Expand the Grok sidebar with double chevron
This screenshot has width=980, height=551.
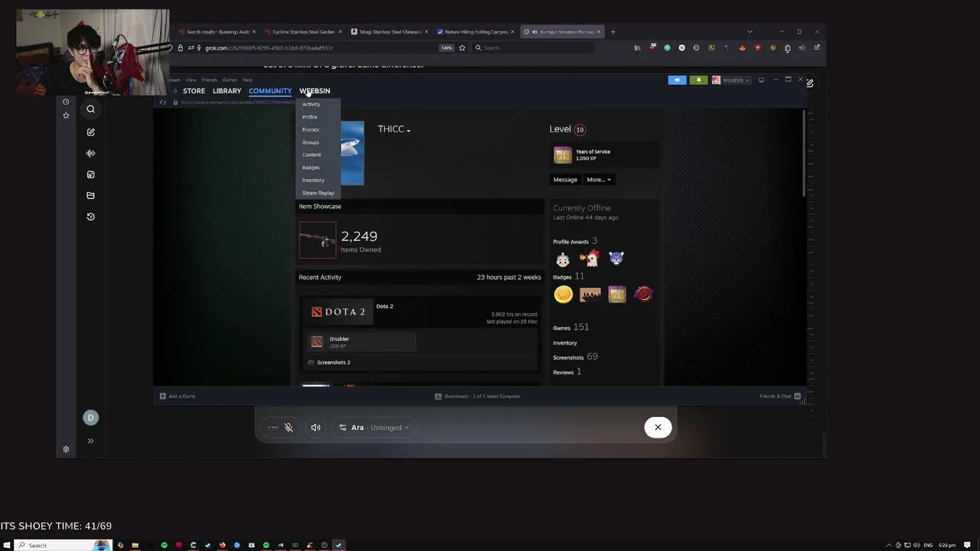pos(90,441)
